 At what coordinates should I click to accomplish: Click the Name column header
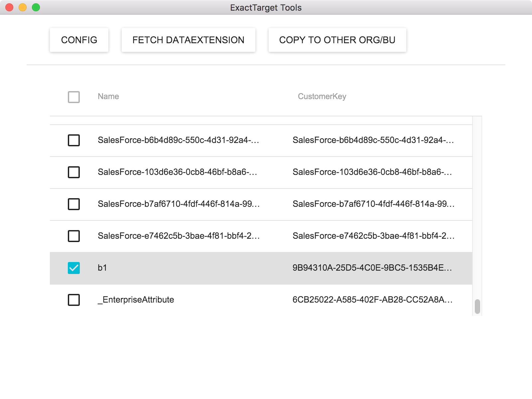[108, 96]
